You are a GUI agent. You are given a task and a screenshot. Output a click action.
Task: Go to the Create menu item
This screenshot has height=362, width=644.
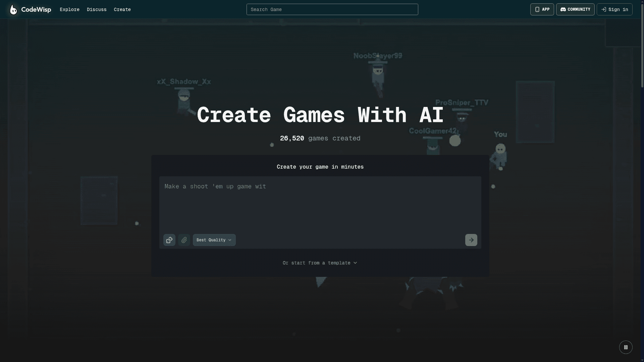coord(122,9)
